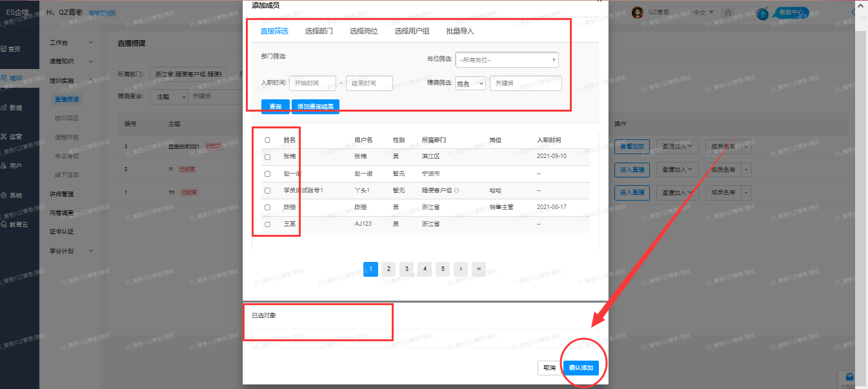868x389 pixels.
Task: Click the 确认添加 button
Action: [x=581, y=368]
